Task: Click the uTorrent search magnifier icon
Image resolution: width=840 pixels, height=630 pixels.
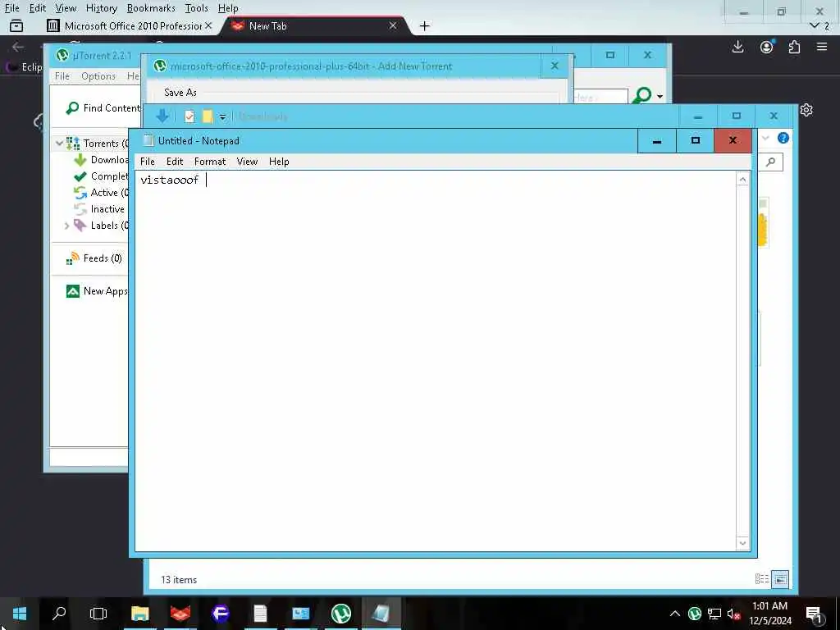Action: (642, 96)
